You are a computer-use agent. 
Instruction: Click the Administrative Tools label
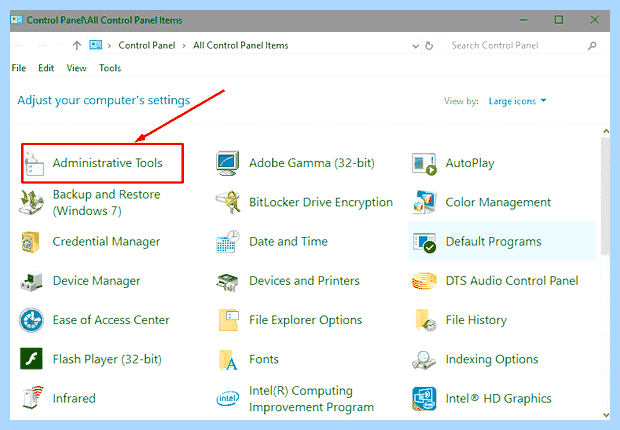(108, 163)
